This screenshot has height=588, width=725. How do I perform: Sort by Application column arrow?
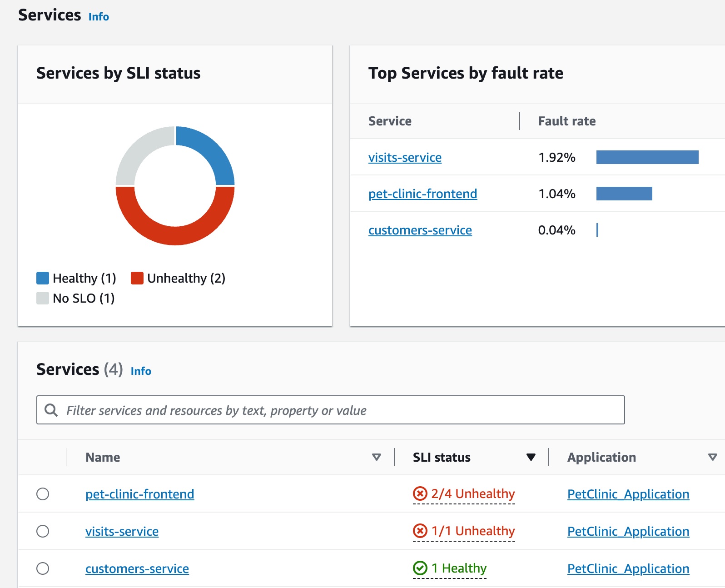pyautogui.click(x=712, y=457)
